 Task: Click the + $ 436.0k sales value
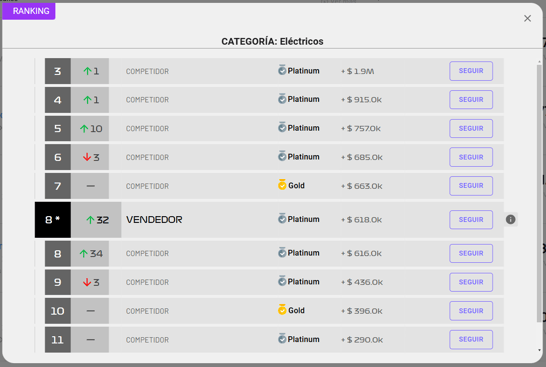362,282
